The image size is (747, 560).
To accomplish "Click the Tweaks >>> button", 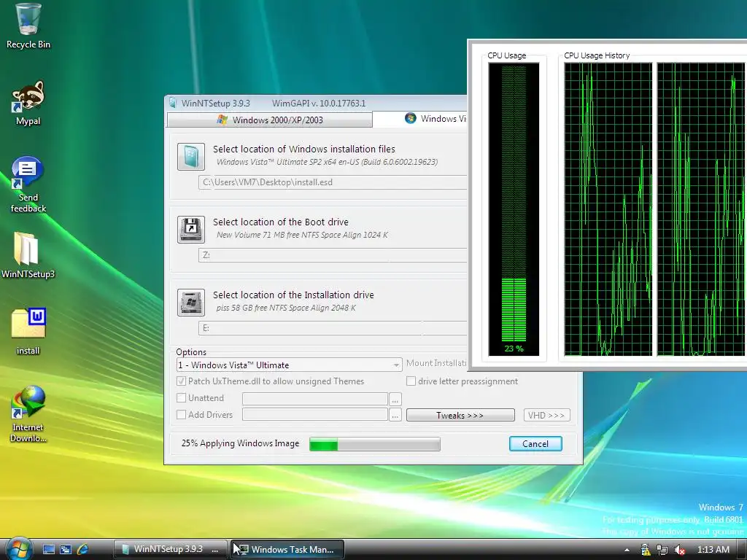I will pos(460,415).
